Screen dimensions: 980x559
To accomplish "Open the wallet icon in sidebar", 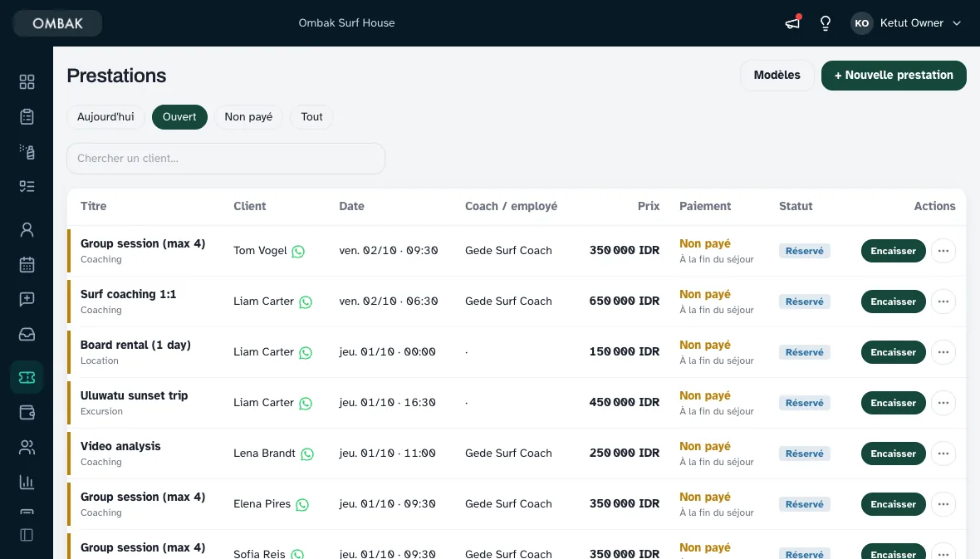I will pos(27,412).
